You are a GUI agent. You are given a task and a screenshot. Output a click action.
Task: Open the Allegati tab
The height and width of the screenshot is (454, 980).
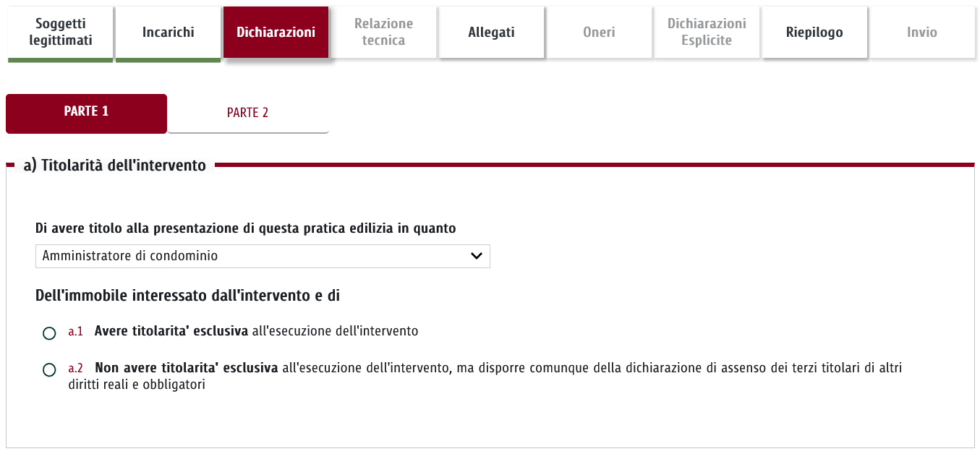point(491,33)
